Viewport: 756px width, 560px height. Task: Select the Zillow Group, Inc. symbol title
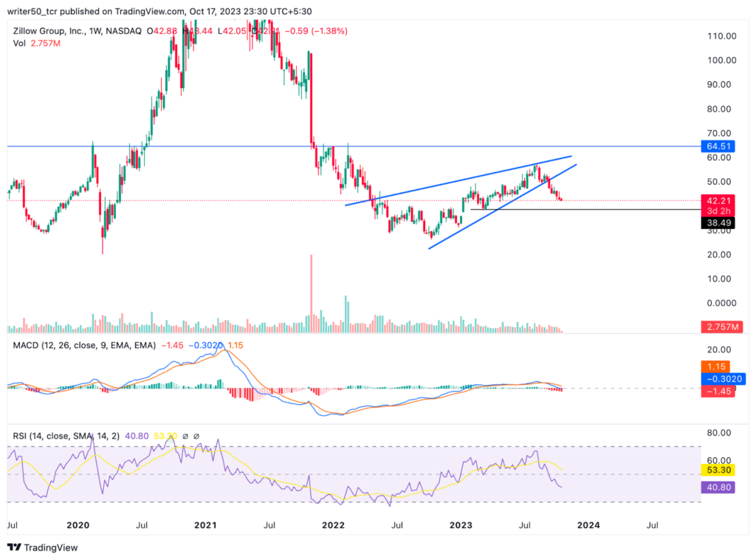(x=77, y=31)
